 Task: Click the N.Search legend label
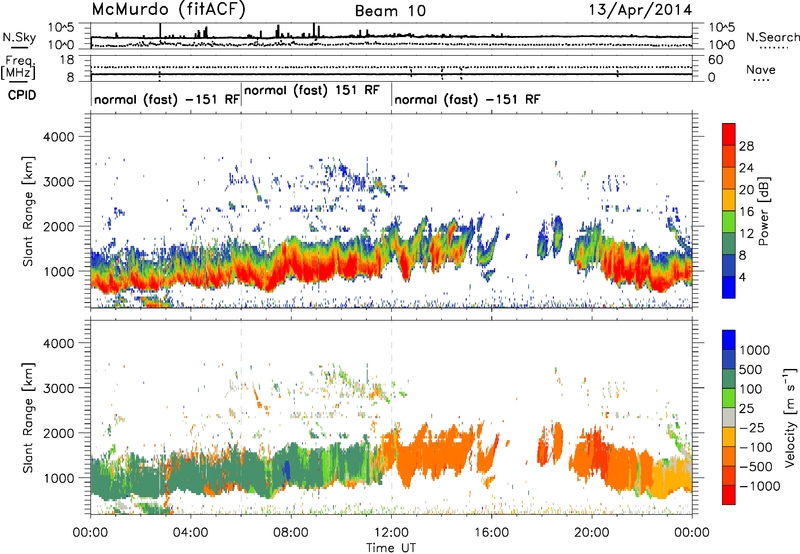pos(772,37)
